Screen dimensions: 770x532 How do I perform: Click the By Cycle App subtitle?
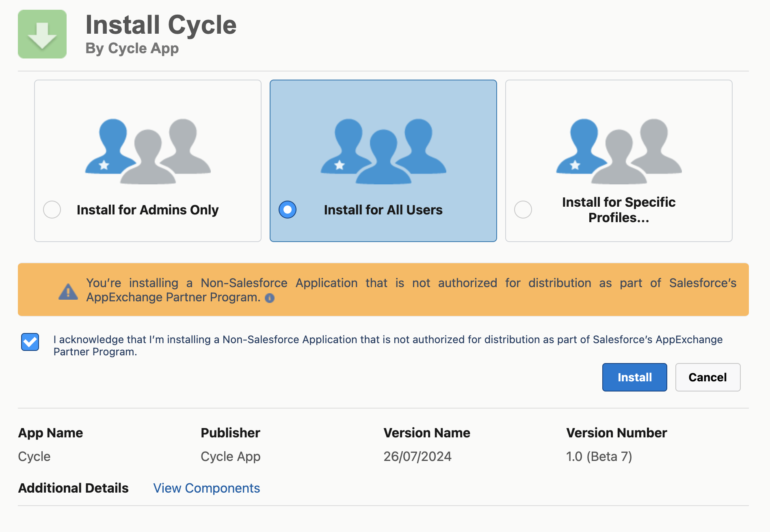[x=132, y=48]
